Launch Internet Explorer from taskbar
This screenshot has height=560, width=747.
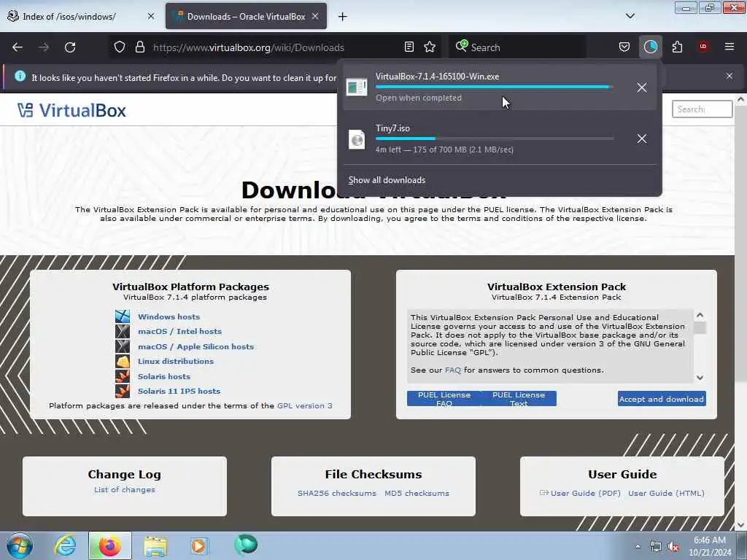coord(65,545)
